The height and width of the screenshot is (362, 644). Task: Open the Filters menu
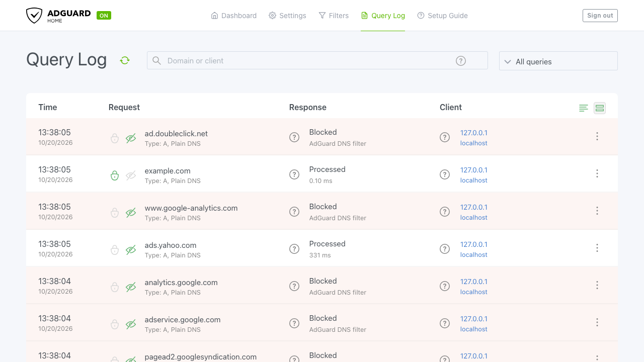(334, 16)
